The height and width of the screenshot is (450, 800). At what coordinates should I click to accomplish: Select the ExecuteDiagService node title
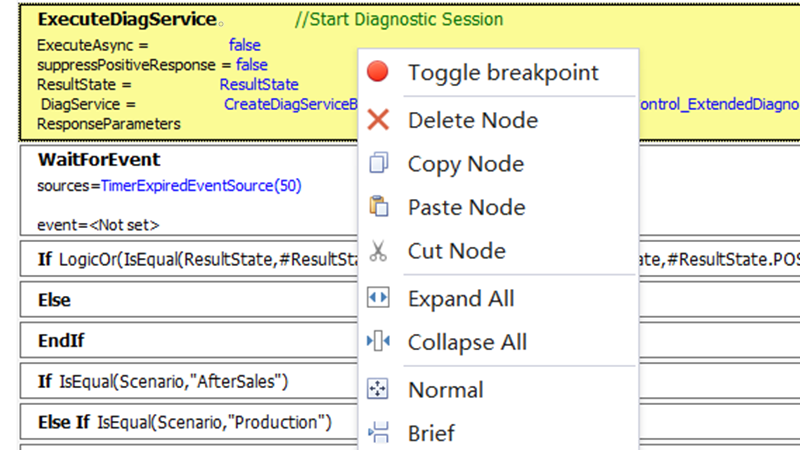click(x=126, y=19)
